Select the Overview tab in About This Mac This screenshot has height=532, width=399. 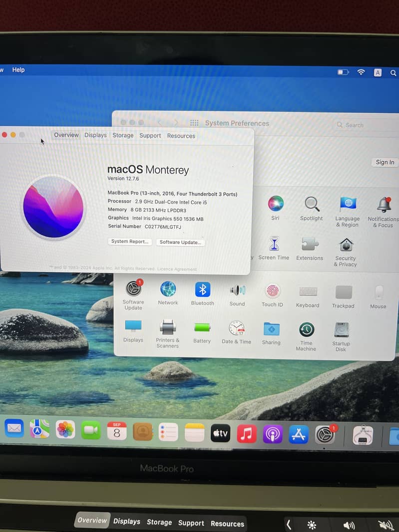66,135
